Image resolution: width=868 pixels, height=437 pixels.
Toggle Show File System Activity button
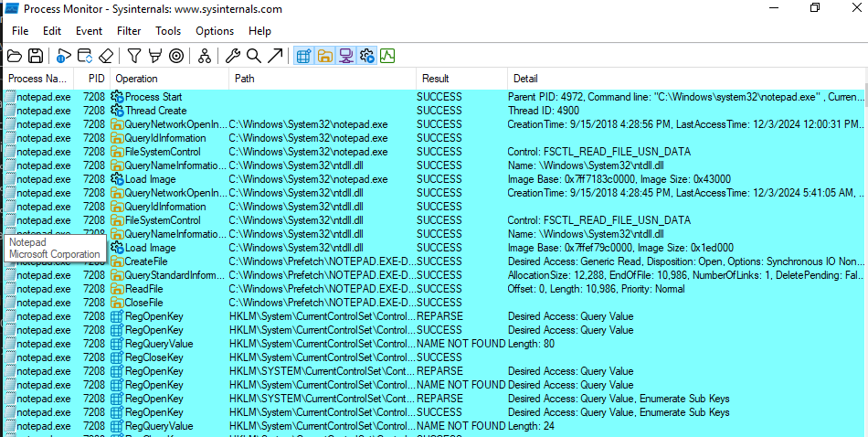click(x=324, y=56)
